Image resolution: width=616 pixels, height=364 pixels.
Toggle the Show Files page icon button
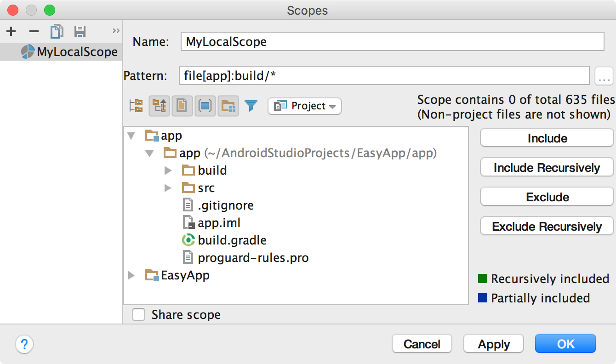point(182,106)
